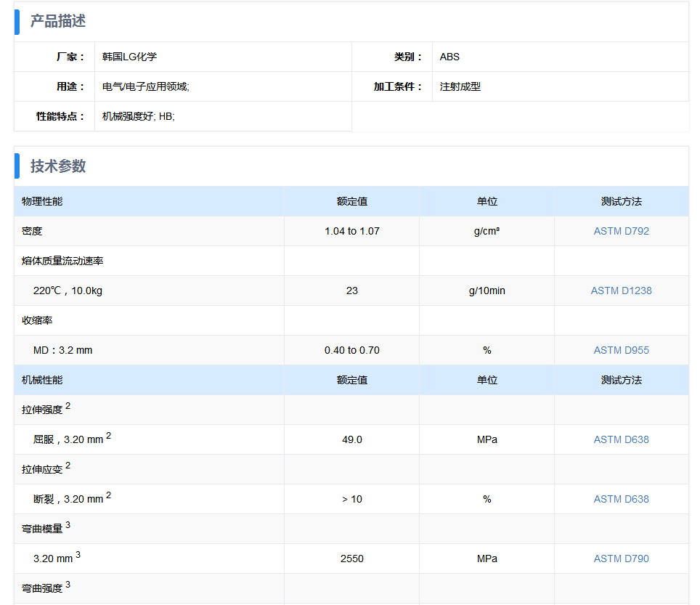Click the 产品描述 section heading
The height and width of the screenshot is (605, 700).
[58, 22]
